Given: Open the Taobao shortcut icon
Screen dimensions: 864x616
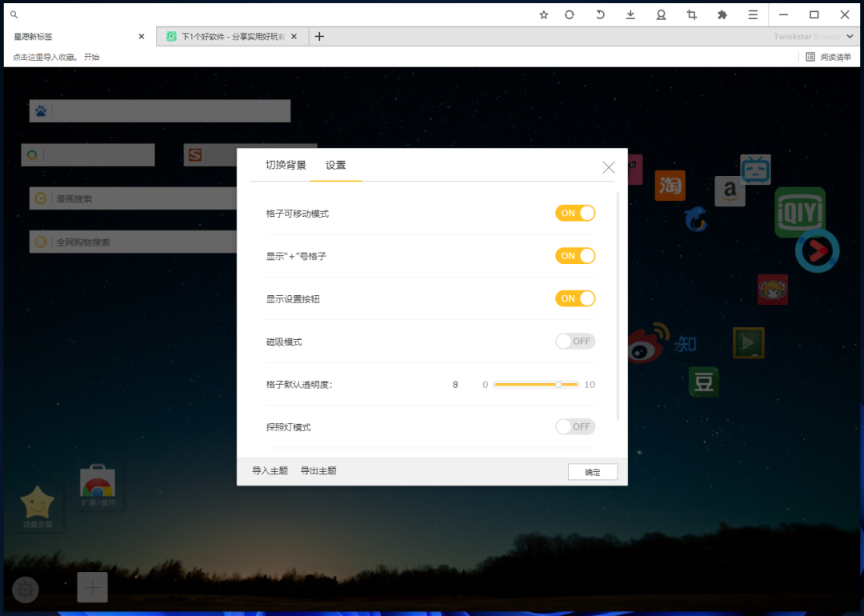Looking at the screenshot, I should (x=670, y=186).
